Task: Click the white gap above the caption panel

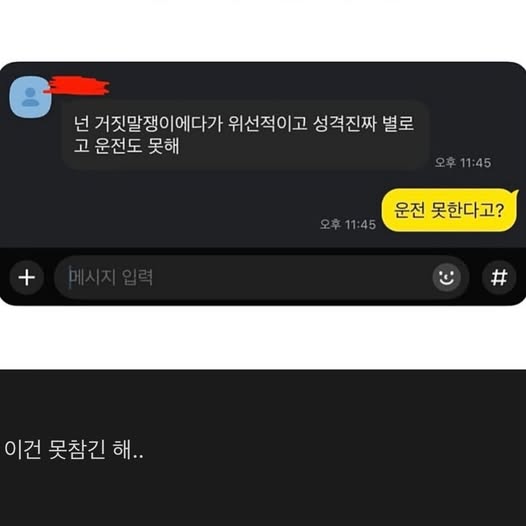Action: click(x=263, y=337)
